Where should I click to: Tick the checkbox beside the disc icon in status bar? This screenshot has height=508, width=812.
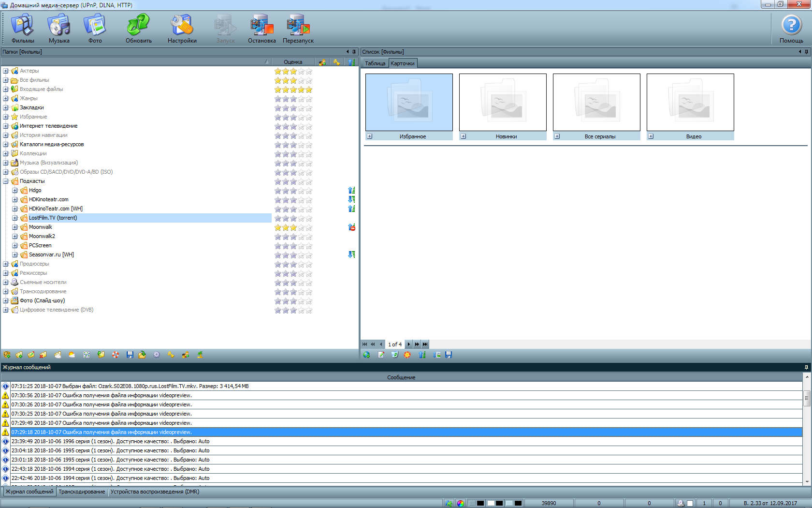pyautogui.click(x=690, y=503)
